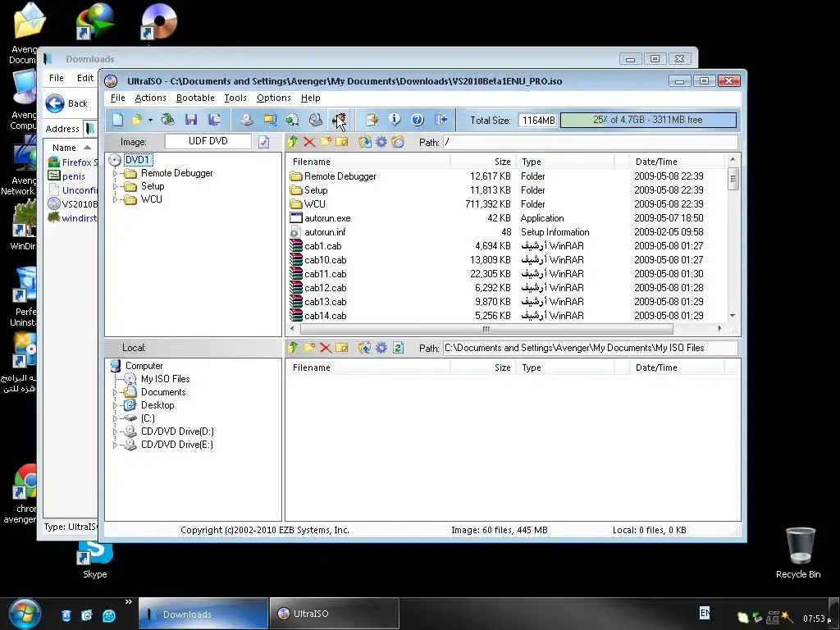Click the Rename icon in Local toolbar
This screenshot has width=840, height=630.
[x=342, y=348]
